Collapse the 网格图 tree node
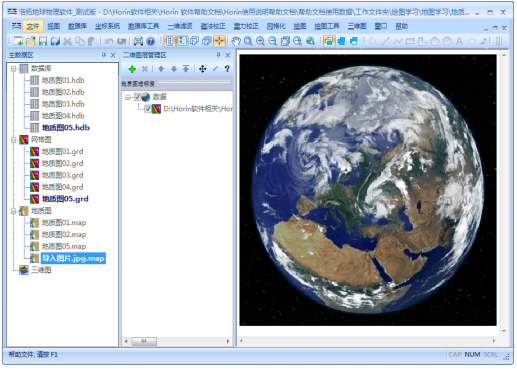The height and width of the screenshot is (371, 517). pyautogui.click(x=14, y=140)
